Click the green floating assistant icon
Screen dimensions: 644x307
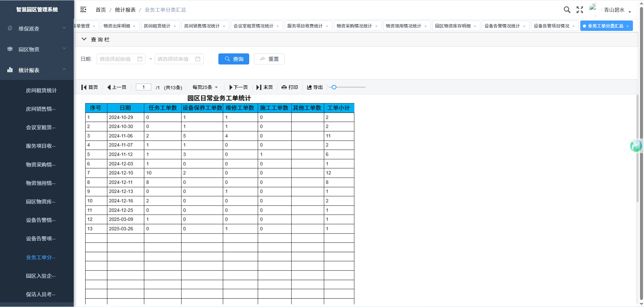tap(636, 146)
